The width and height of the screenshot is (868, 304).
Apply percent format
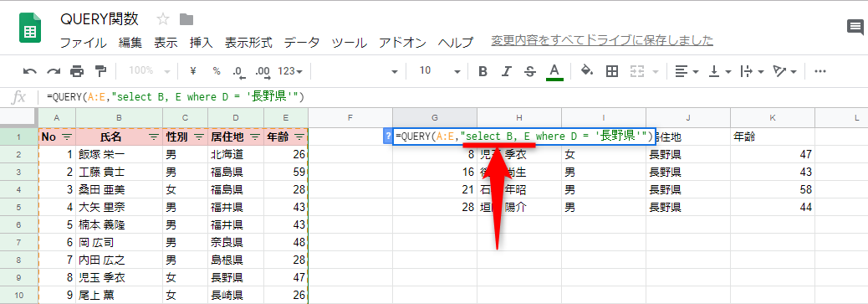pyautogui.click(x=217, y=71)
